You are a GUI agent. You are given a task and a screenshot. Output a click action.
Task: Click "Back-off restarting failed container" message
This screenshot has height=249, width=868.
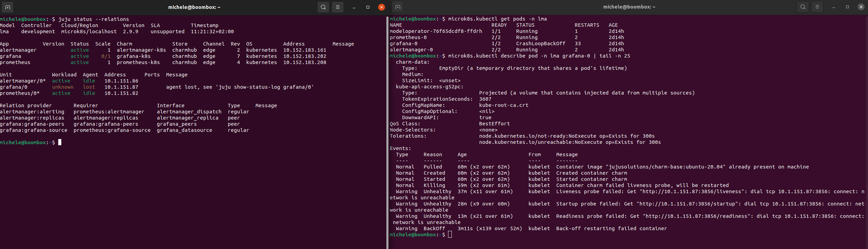pos(611,228)
